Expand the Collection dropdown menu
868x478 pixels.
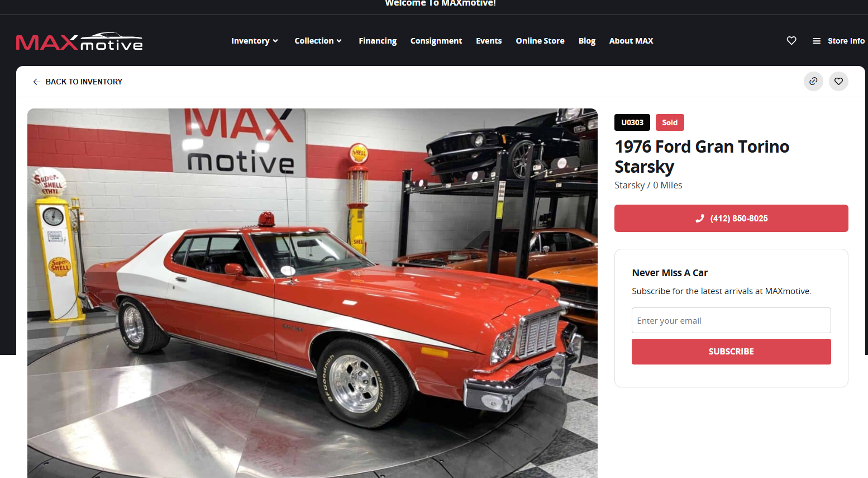318,41
